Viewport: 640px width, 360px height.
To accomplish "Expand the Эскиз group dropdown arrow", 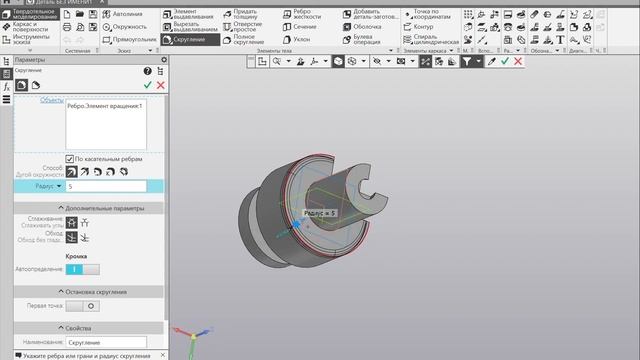I will pos(150,51).
